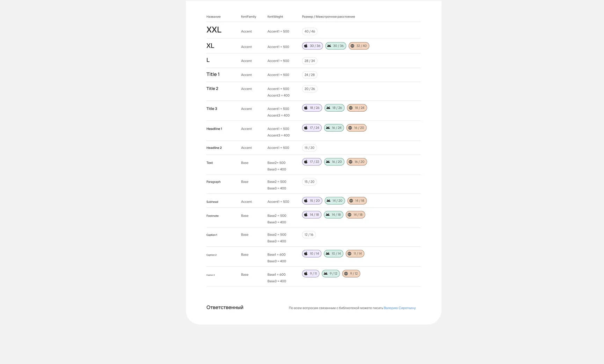Select the 40 / 46 size chip for XXL

310,31
